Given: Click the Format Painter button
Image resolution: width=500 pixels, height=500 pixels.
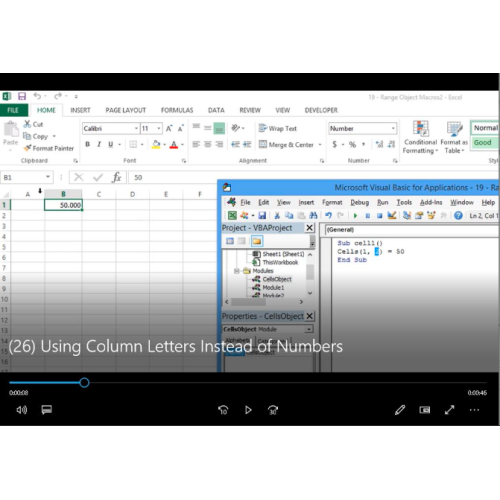Looking at the screenshot, I should tap(49, 148).
